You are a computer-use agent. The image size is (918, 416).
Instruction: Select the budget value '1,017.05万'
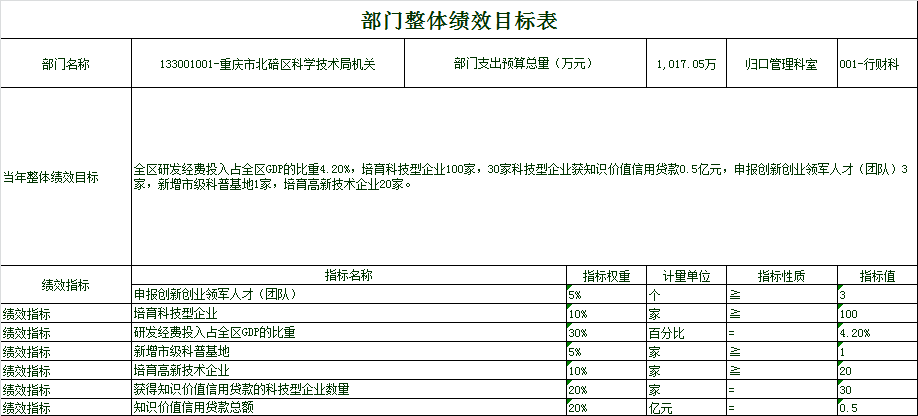pyautogui.click(x=686, y=64)
